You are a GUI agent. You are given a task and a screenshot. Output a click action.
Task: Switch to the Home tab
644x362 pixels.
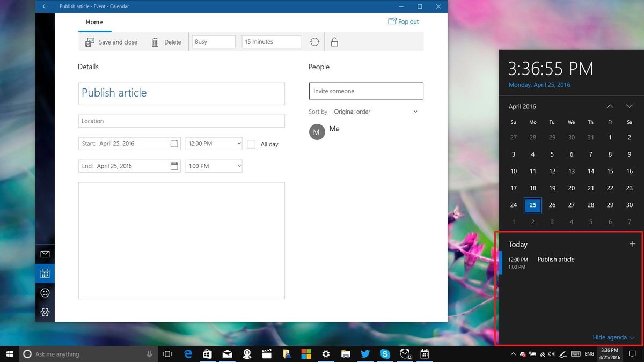[x=94, y=22]
